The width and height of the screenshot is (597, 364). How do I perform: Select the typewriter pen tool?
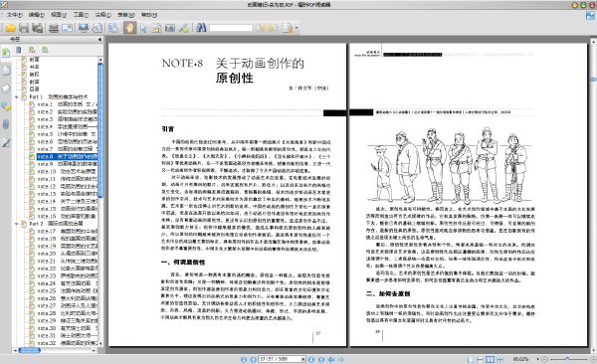183,28
